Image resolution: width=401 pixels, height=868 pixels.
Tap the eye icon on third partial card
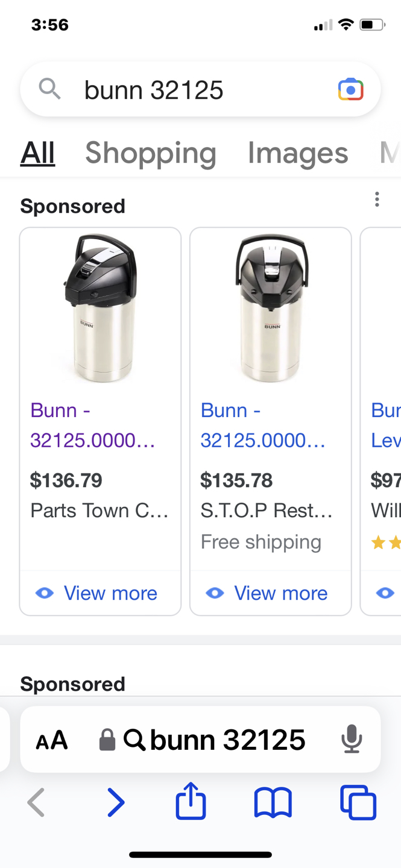pyautogui.click(x=385, y=593)
